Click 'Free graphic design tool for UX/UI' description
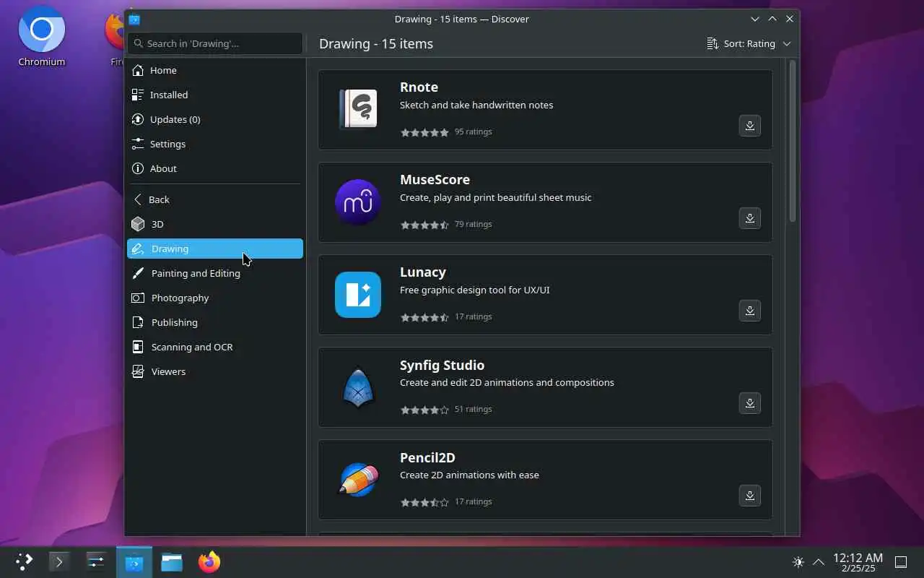This screenshot has width=924, height=578. tap(474, 290)
